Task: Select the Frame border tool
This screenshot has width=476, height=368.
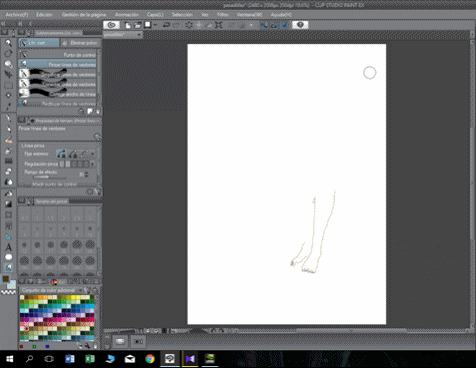Action: 8,226
